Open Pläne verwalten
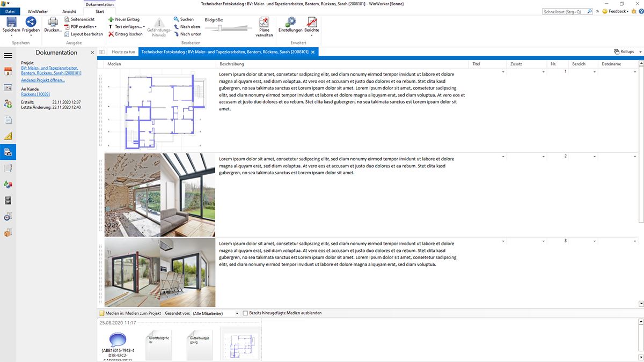The height and width of the screenshot is (362, 644). [x=264, y=26]
